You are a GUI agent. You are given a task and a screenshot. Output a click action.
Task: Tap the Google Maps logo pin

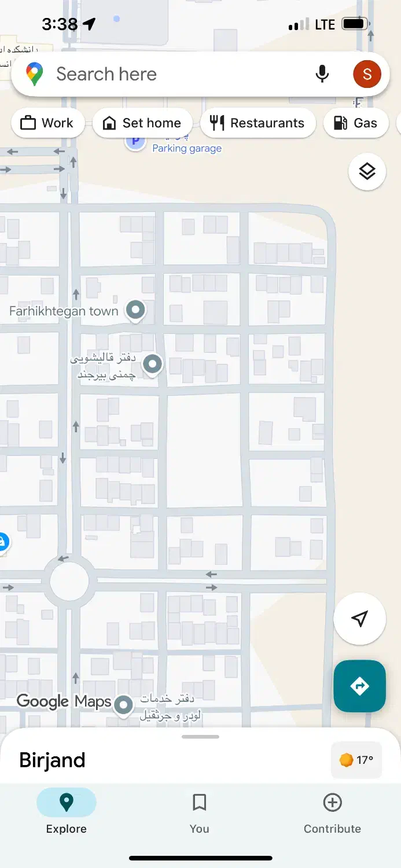(35, 74)
